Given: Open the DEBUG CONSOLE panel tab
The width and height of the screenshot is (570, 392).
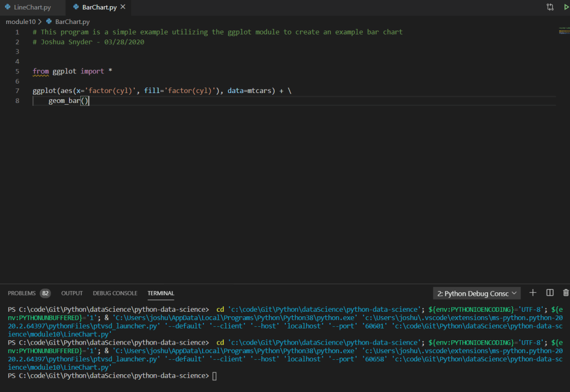Looking at the screenshot, I should (115, 293).
